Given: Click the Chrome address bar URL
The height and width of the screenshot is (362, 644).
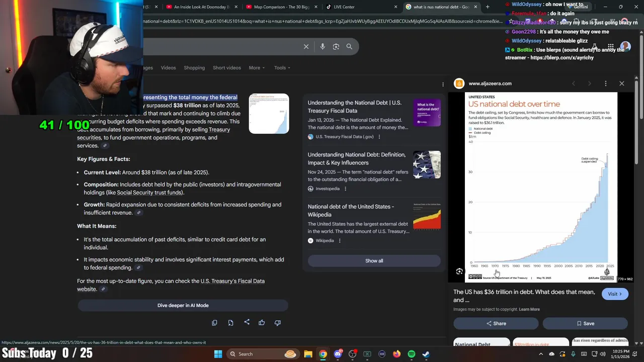Looking at the screenshot, I should tap(322, 21).
